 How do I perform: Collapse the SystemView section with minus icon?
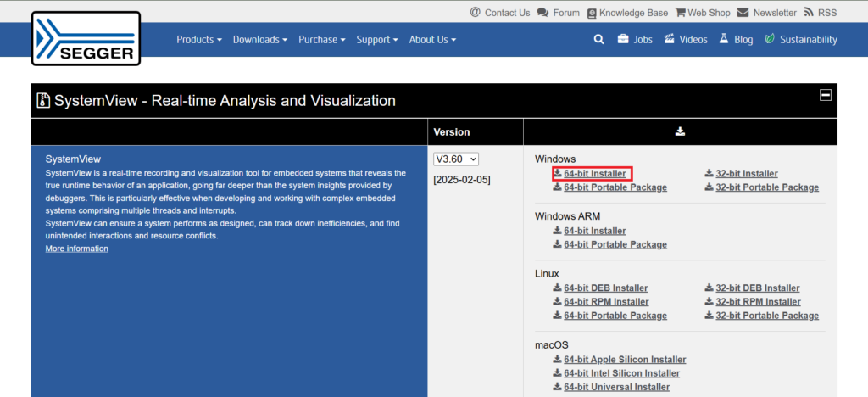(x=825, y=95)
